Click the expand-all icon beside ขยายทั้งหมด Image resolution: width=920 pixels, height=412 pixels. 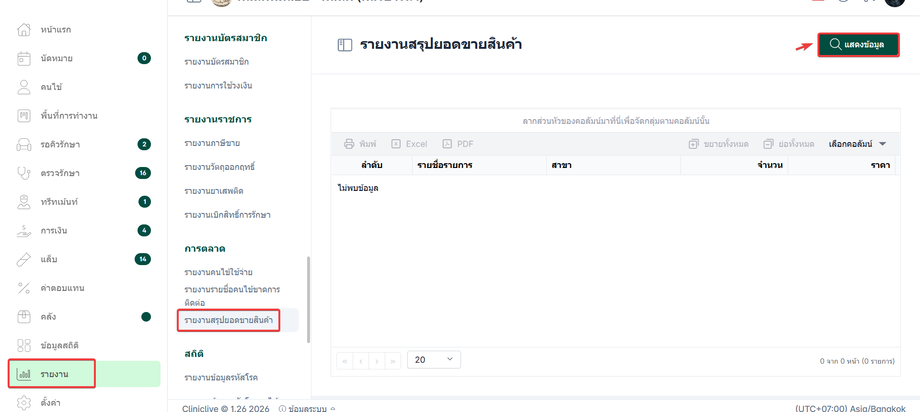[x=694, y=144]
